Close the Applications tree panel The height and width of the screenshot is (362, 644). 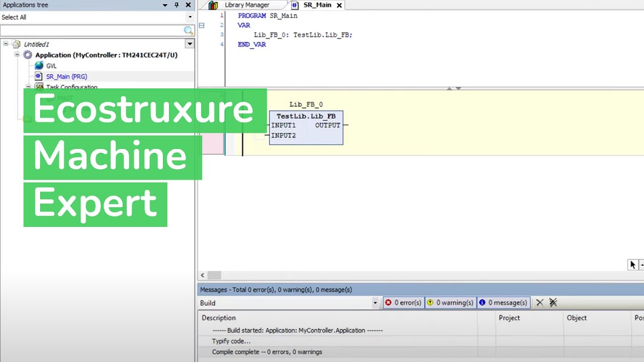[x=188, y=5]
